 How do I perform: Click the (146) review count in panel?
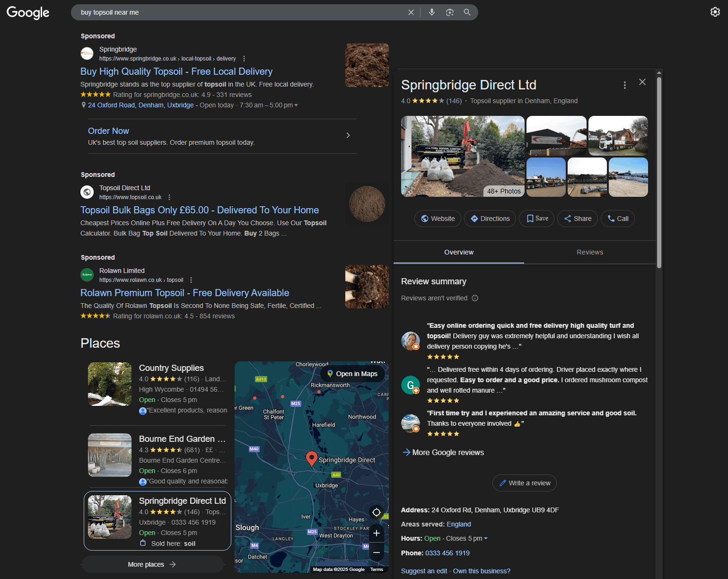click(x=454, y=101)
